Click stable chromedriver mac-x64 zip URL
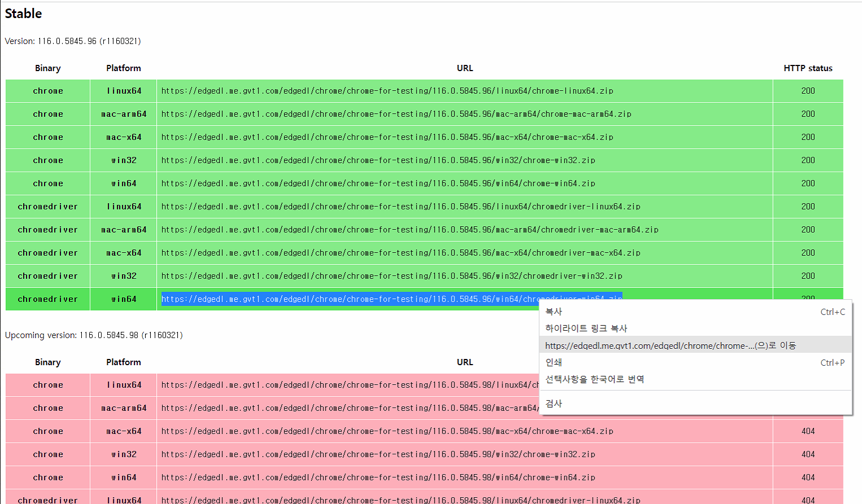 click(400, 253)
